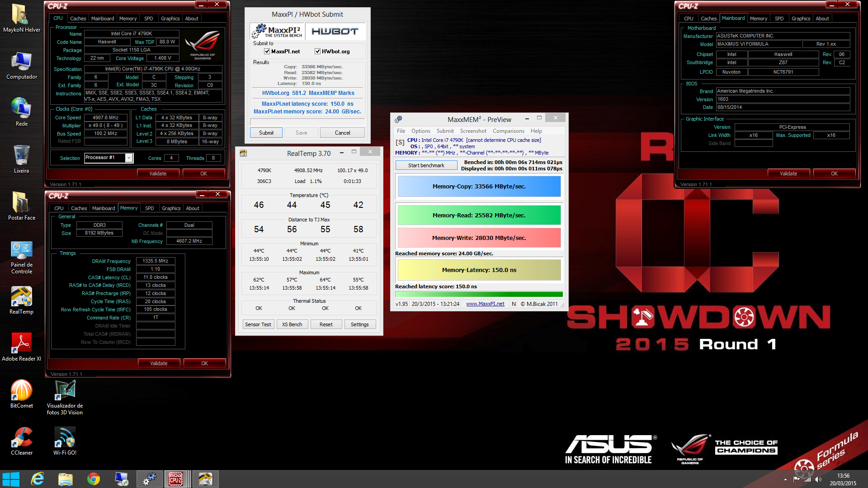
Task: Toggle the MaxxPI.net submit checkbox
Action: point(267,52)
